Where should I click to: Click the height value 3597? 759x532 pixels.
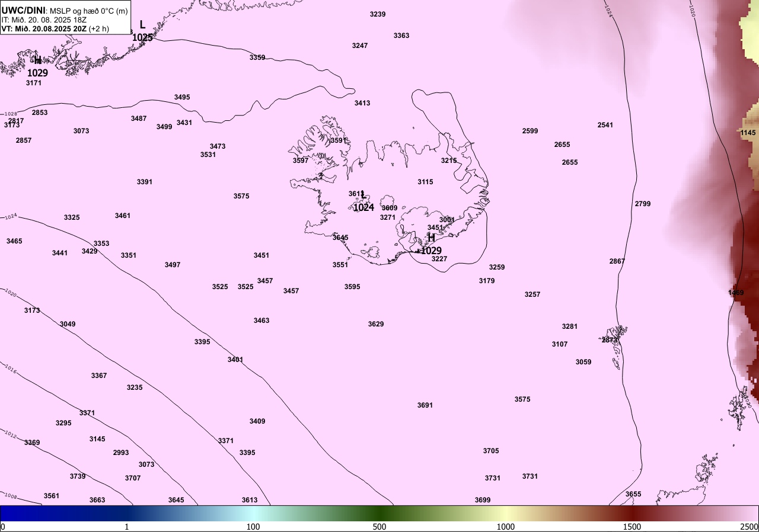pyautogui.click(x=301, y=161)
